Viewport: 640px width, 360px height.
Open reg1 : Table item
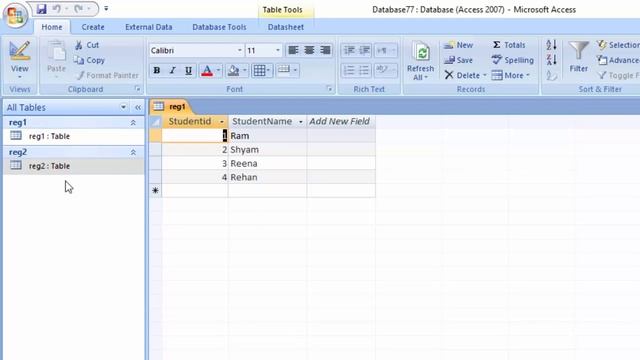point(73,136)
